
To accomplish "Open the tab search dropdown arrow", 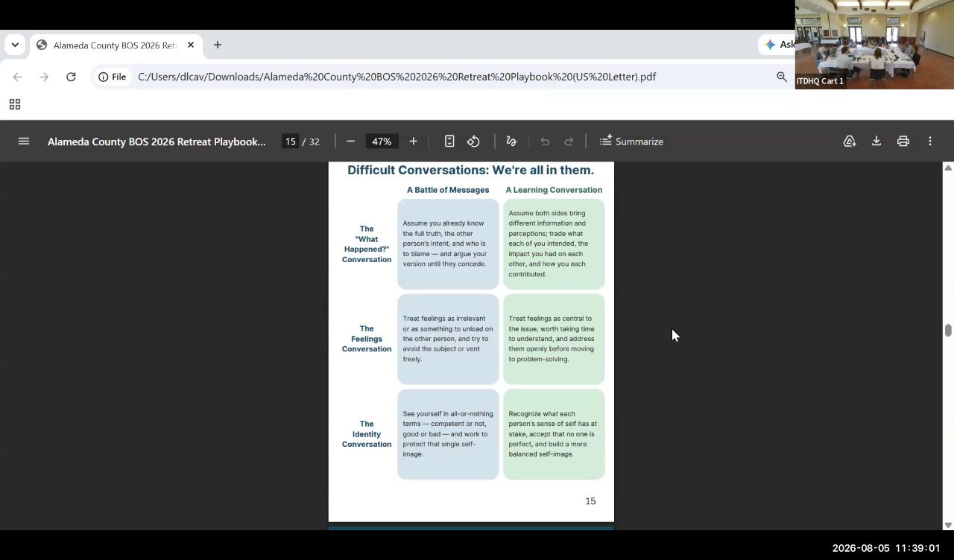I will tap(15, 45).
